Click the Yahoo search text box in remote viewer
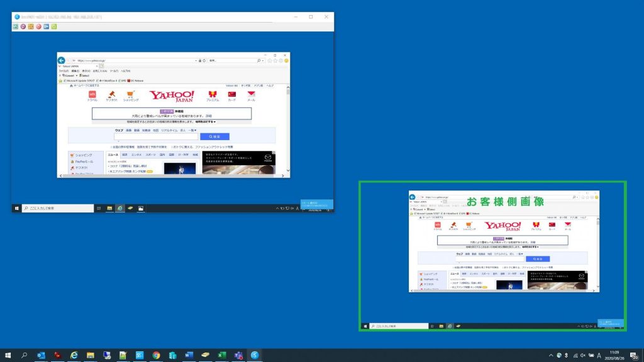The image size is (644, 362). pos(156,136)
